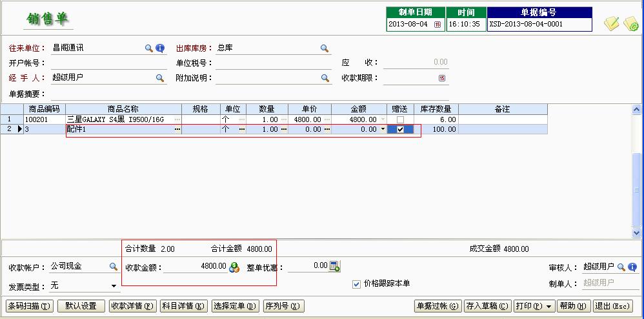Click scroll down arrow of item grid
This screenshot has width=644, height=319.
click(637, 232)
